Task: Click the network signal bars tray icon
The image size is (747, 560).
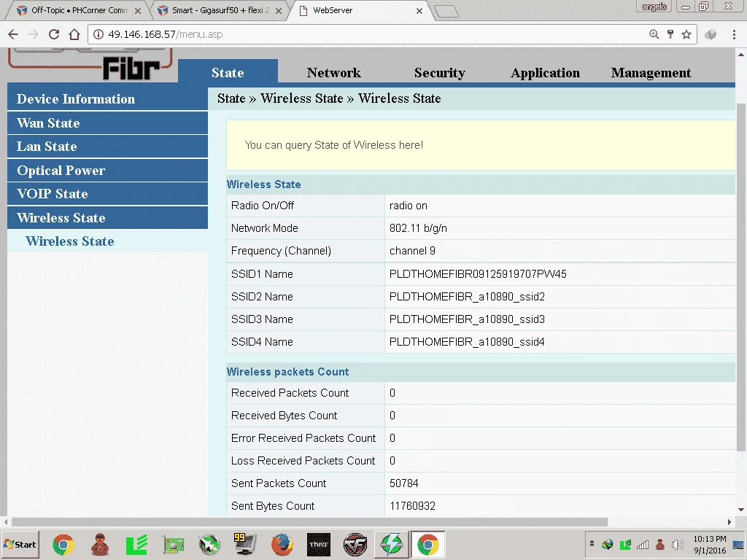Action: [643, 544]
